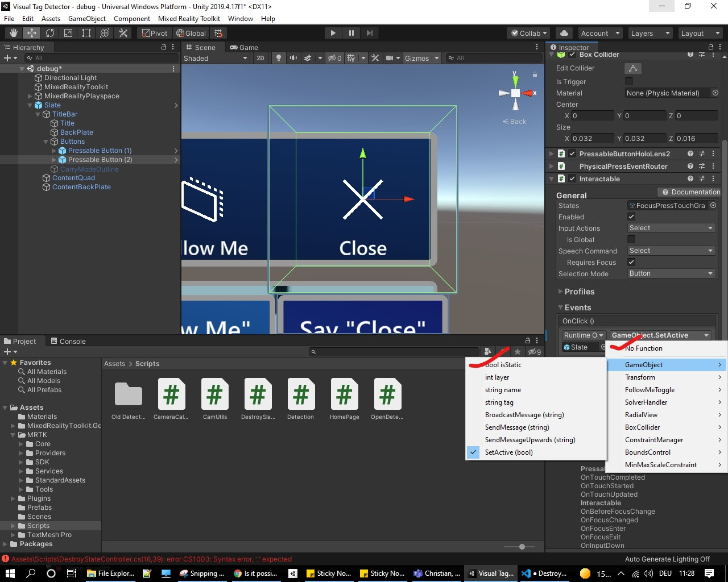
Task: Click the Step frame button
Action: click(x=370, y=33)
